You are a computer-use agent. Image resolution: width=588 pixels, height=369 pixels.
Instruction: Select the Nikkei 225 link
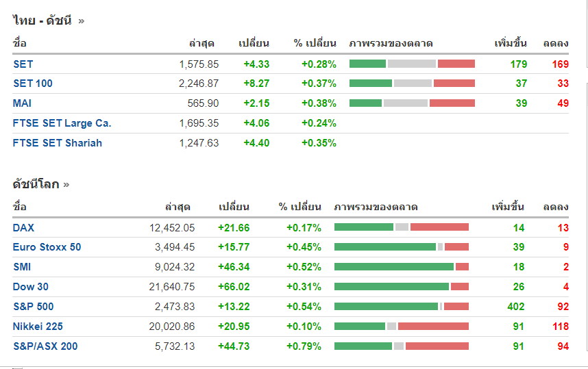click(x=38, y=327)
